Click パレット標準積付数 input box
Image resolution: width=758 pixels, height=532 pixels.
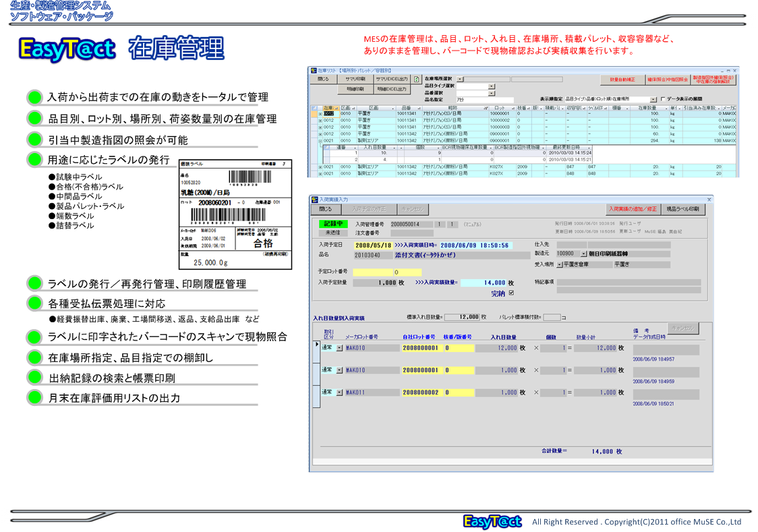click(551, 318)
